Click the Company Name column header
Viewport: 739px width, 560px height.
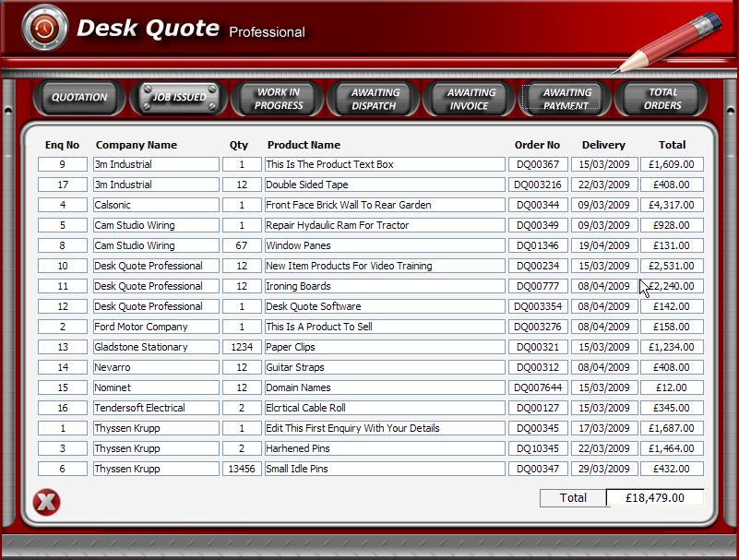click(x=136, y=145)
